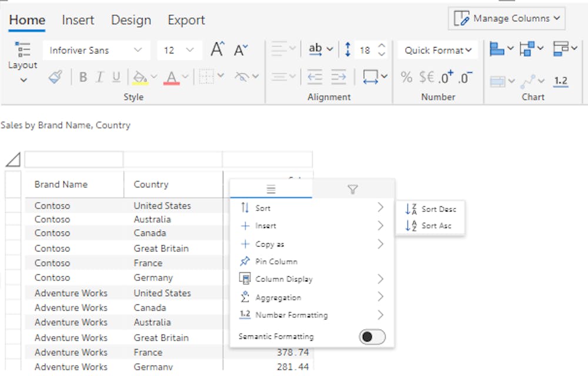Increase font size with large A icon
588x376 pixels.
[x=217, y=49]
